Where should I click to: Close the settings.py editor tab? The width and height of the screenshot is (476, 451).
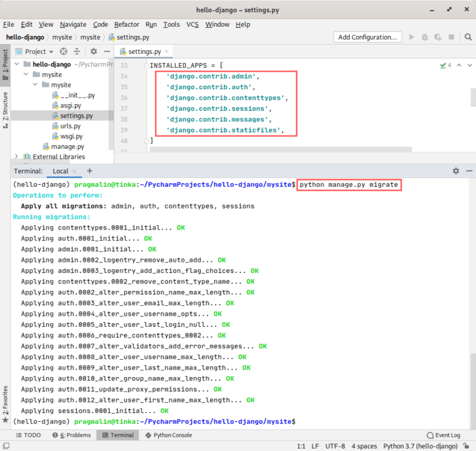click(166, 51)
